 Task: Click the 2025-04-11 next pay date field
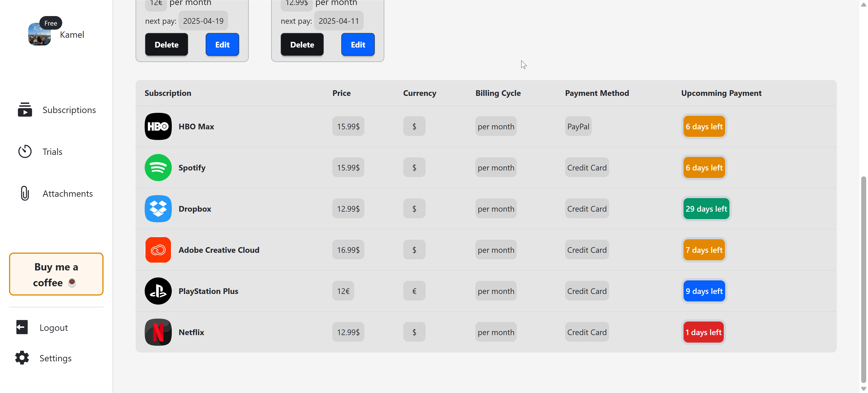coord(339,21)
